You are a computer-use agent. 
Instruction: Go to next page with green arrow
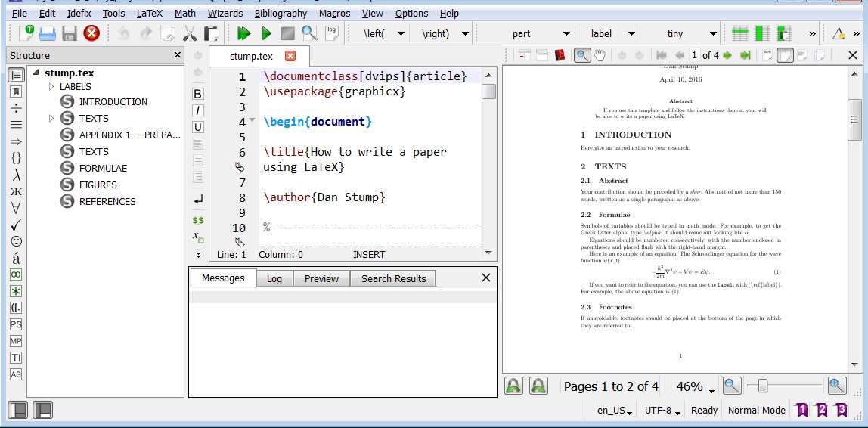(x=727, y=55)
